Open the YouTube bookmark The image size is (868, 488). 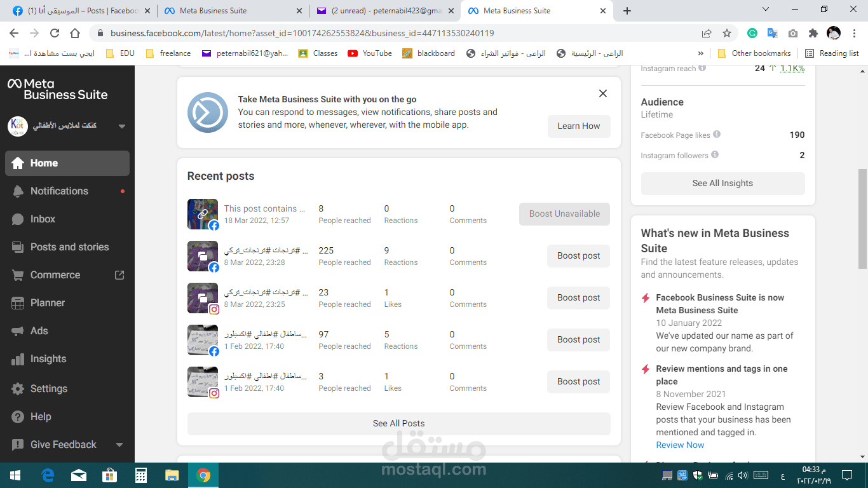click(370, 53)
